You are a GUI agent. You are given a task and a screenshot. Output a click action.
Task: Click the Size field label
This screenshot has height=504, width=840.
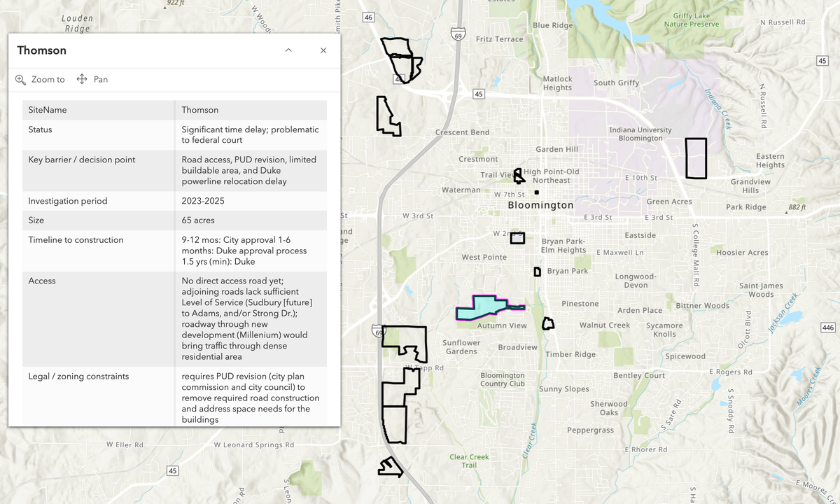coord(36,220)
